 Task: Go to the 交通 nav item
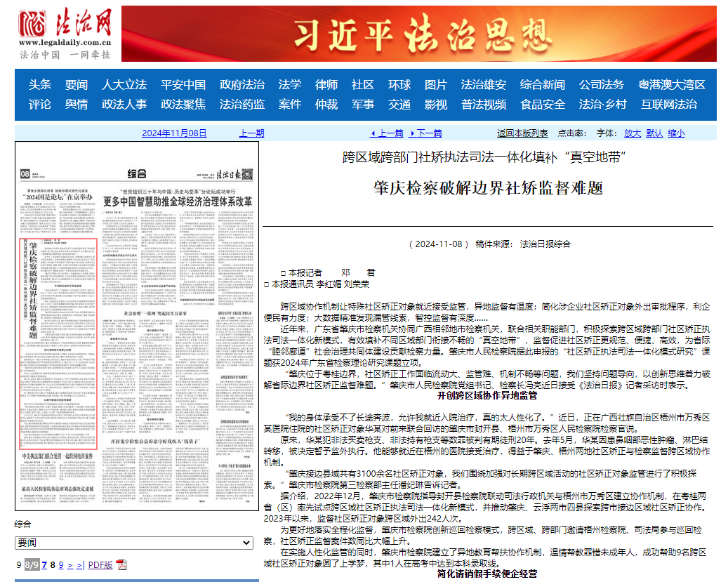tap(399, 104)
